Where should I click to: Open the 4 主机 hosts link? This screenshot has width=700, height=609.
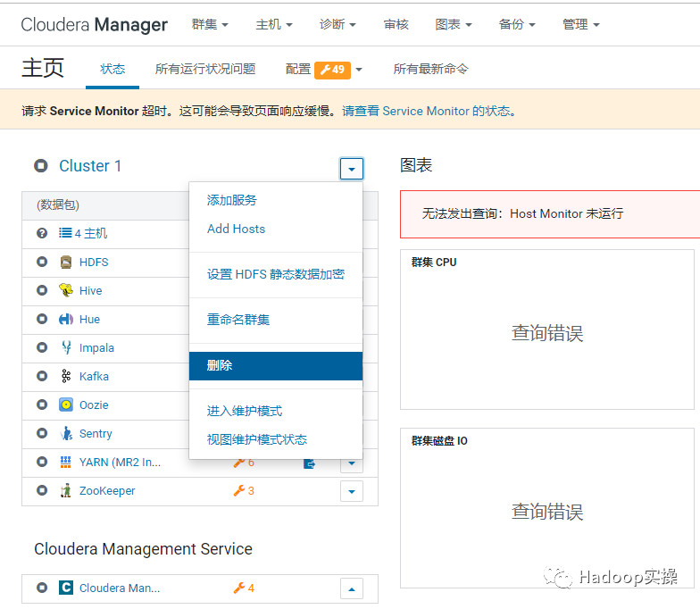(91, 233)
